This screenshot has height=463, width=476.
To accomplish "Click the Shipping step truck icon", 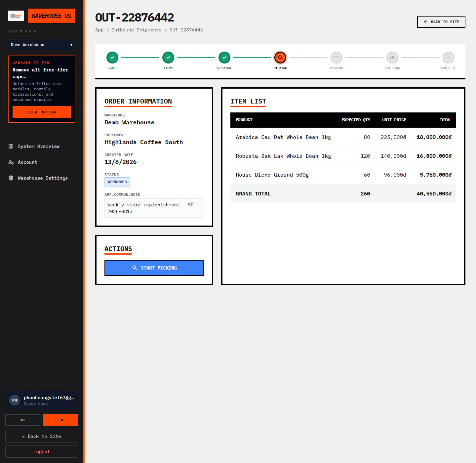I will [392, 58].
